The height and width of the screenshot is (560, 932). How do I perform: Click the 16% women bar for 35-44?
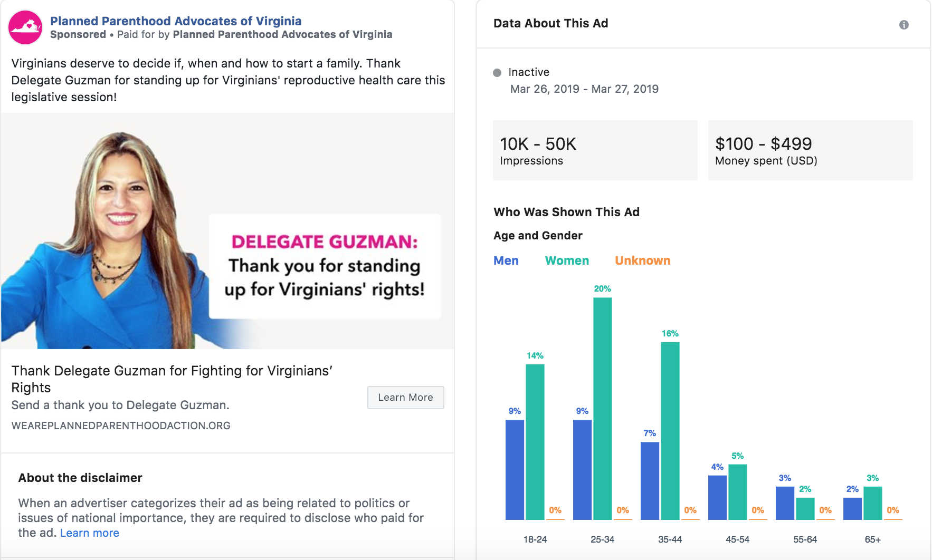point(670,431)
